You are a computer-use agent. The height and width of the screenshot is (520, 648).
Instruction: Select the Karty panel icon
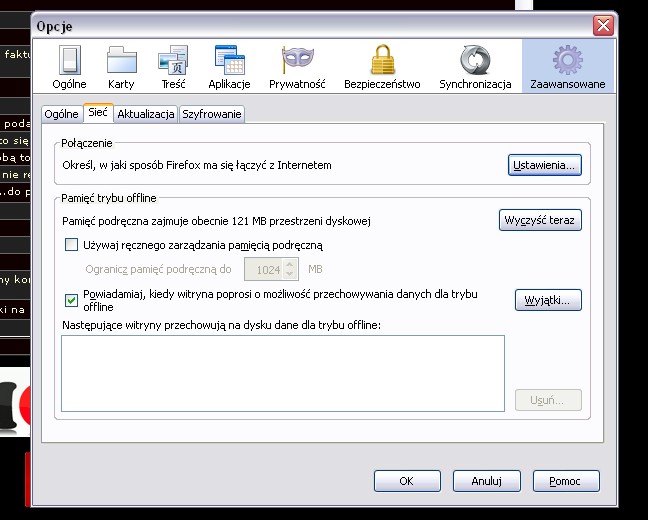pos(121,61)
